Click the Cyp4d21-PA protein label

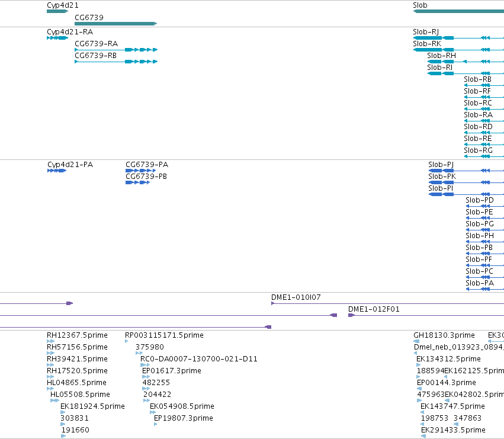click(70, 165)
